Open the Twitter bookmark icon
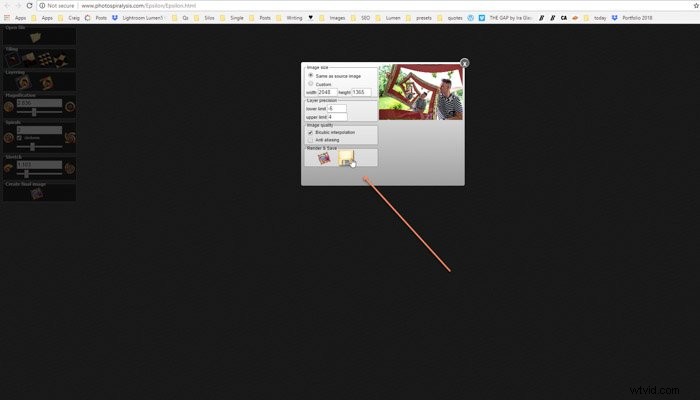This screenshot has width=700, height=400. pos(482,18)
